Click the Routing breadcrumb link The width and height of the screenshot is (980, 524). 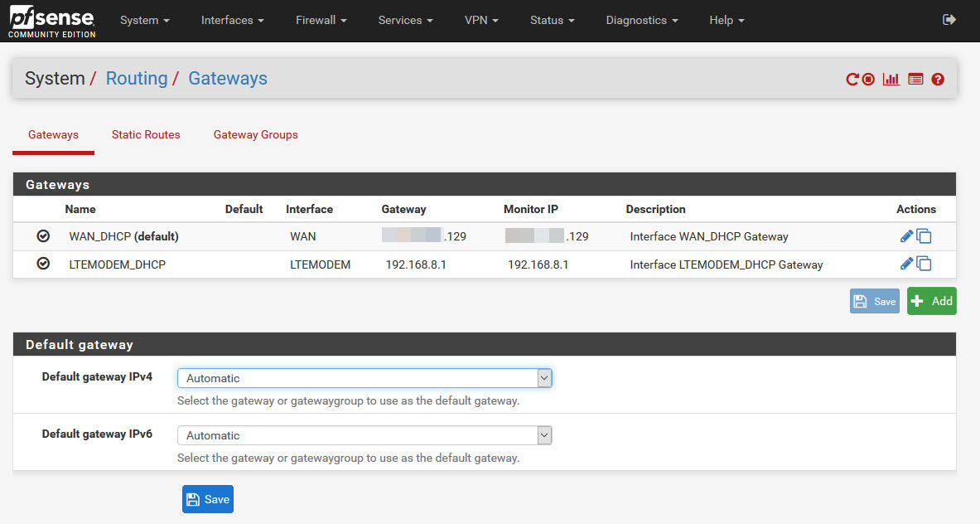pos(137,79)
